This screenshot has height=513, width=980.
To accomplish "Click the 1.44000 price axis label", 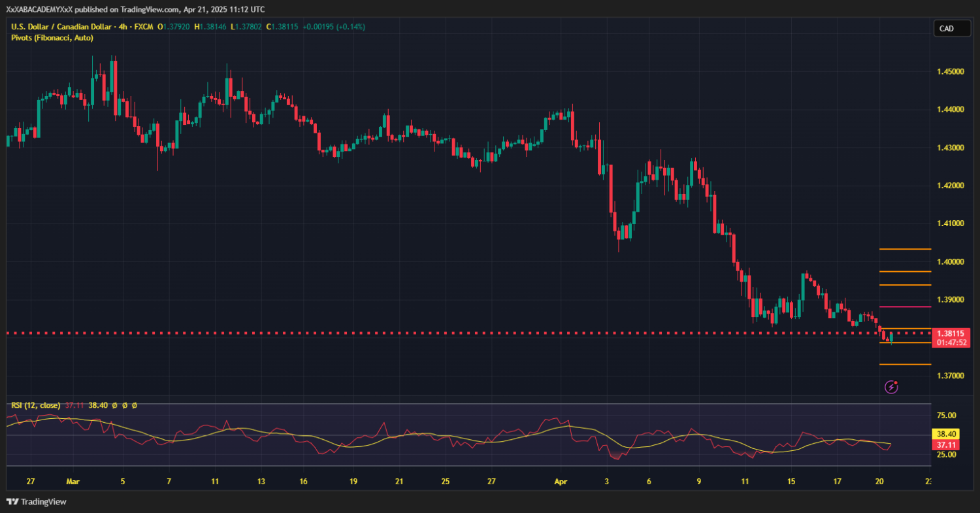I will 950,109.
